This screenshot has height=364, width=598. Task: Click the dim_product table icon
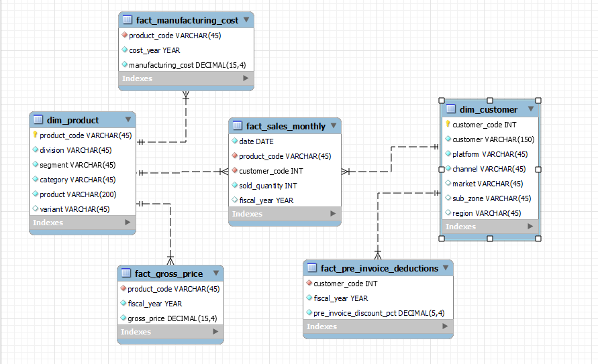click(x=38, y=119)
